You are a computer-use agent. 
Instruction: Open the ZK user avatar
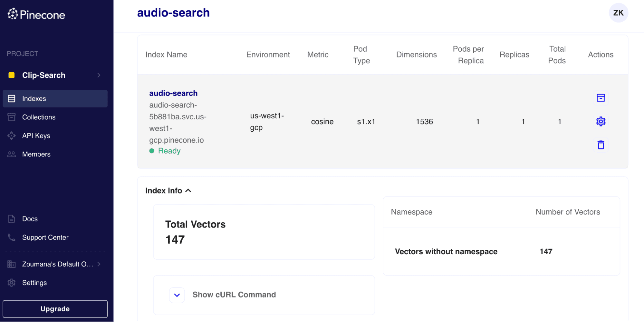[x=618, y=13]
